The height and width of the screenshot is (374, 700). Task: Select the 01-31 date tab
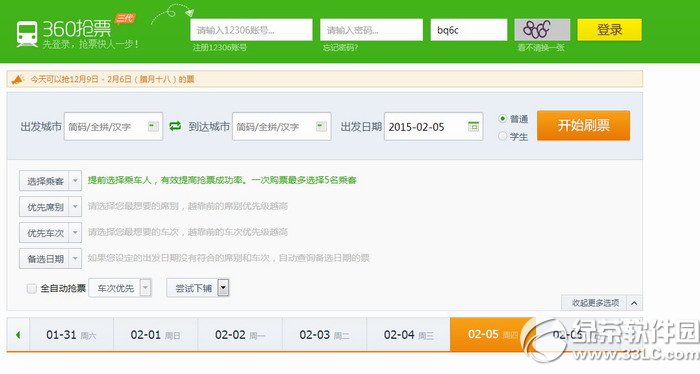coord(71,335)
